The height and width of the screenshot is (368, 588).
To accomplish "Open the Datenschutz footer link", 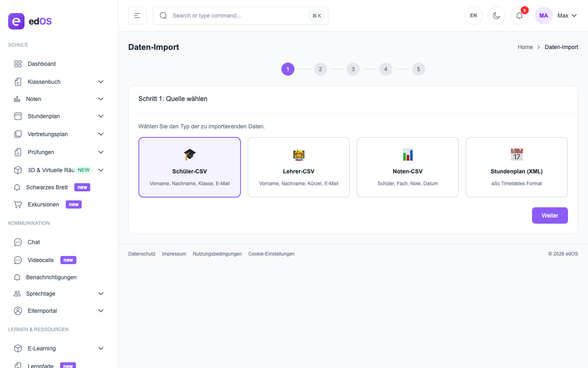I will pos(142,254).
